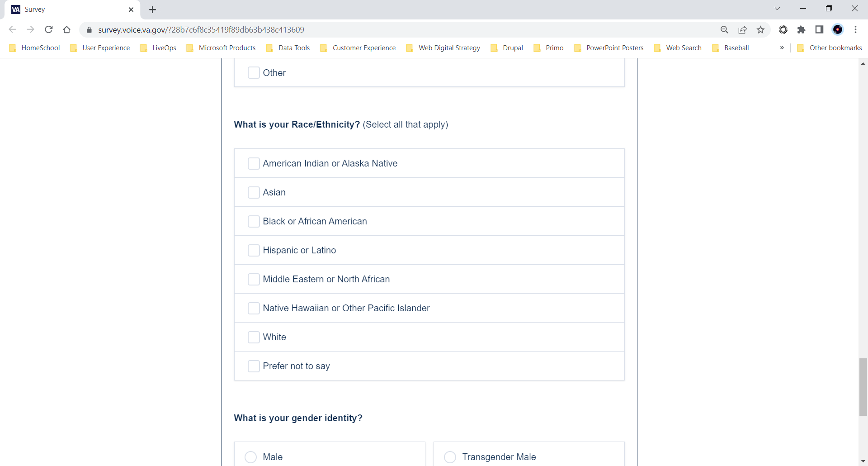Click the zoom magnifier icon in address bar

point(724,30)
